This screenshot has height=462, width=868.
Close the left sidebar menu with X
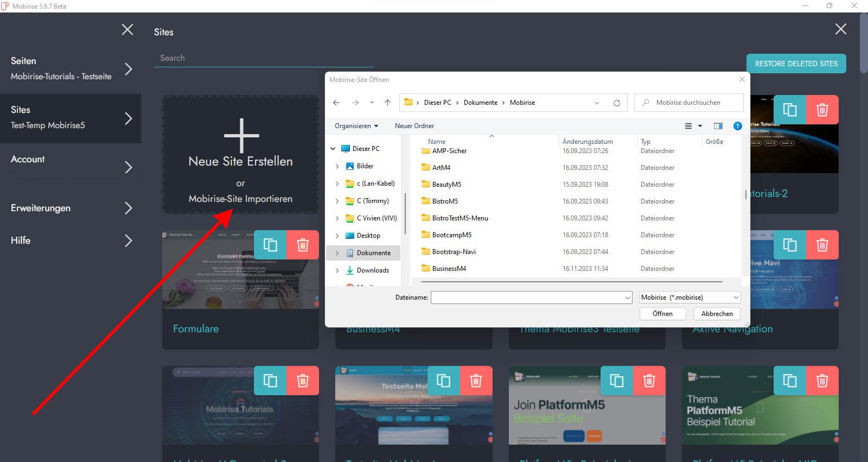click(x=127, y=29)
